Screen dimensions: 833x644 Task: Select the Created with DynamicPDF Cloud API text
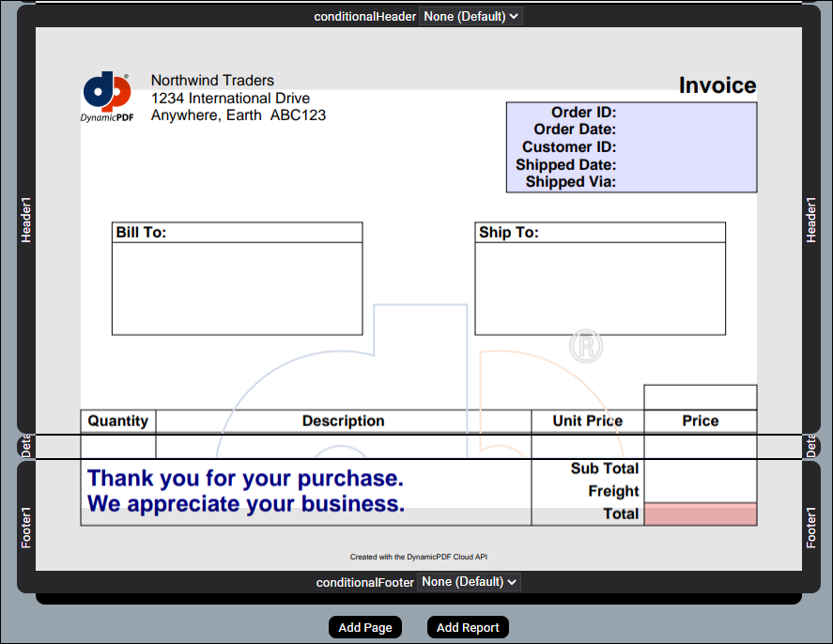(x=419, y=557)
